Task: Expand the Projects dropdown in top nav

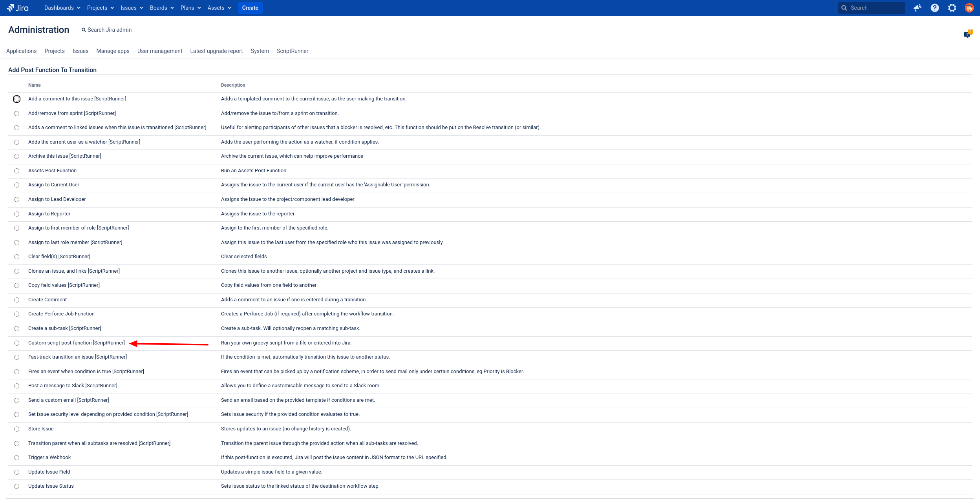Action: point(100,8)
